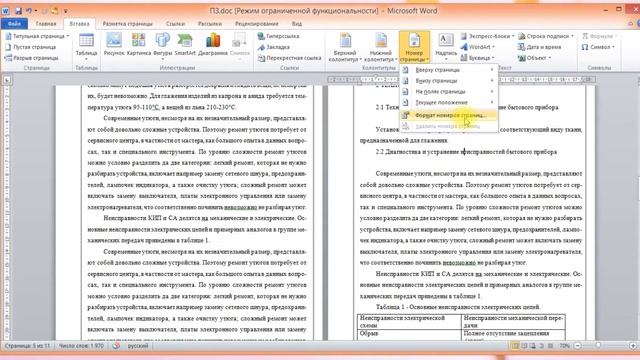
Task: Click the word count in status bar
Action: (81, 346)
